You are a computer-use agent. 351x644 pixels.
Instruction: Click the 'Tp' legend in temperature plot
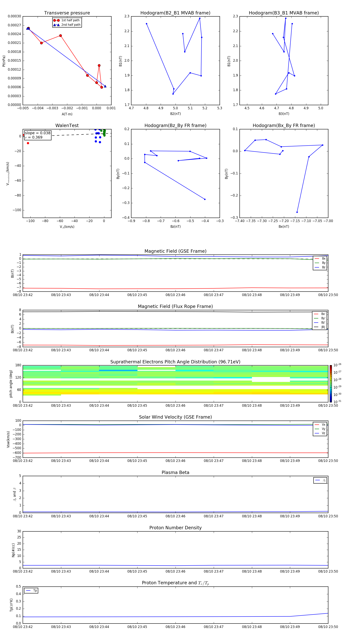pyautogui.click(x=31, y=591)
